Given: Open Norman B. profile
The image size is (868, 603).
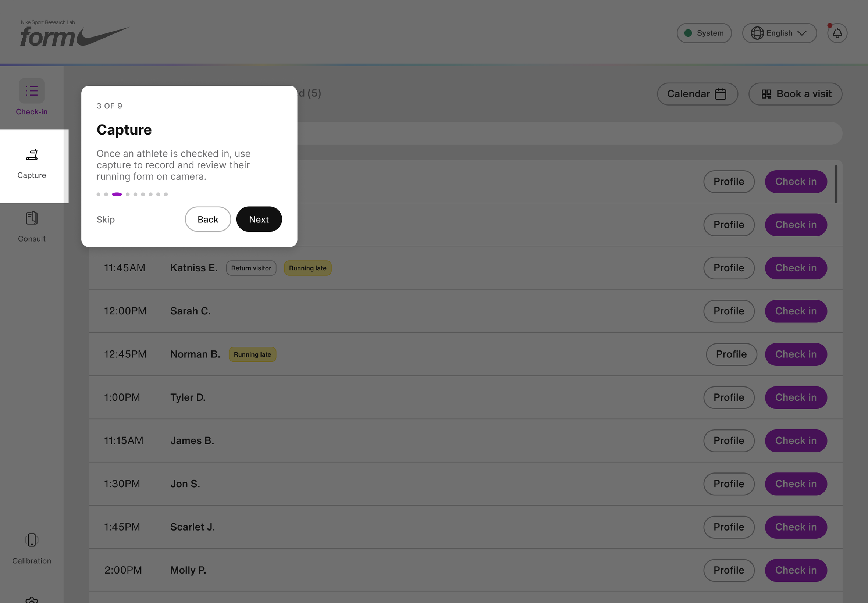Looking at the screenshot, I should pos(731,354).
